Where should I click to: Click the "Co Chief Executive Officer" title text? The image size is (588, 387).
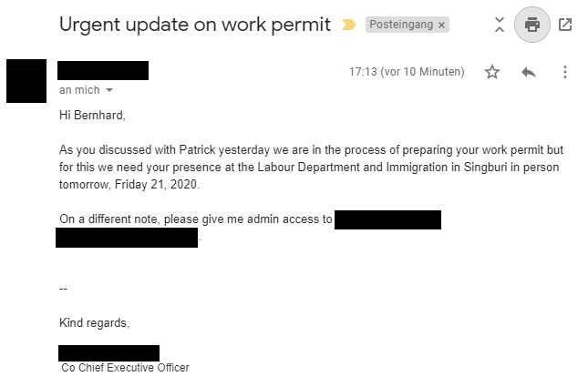(125, 368)
